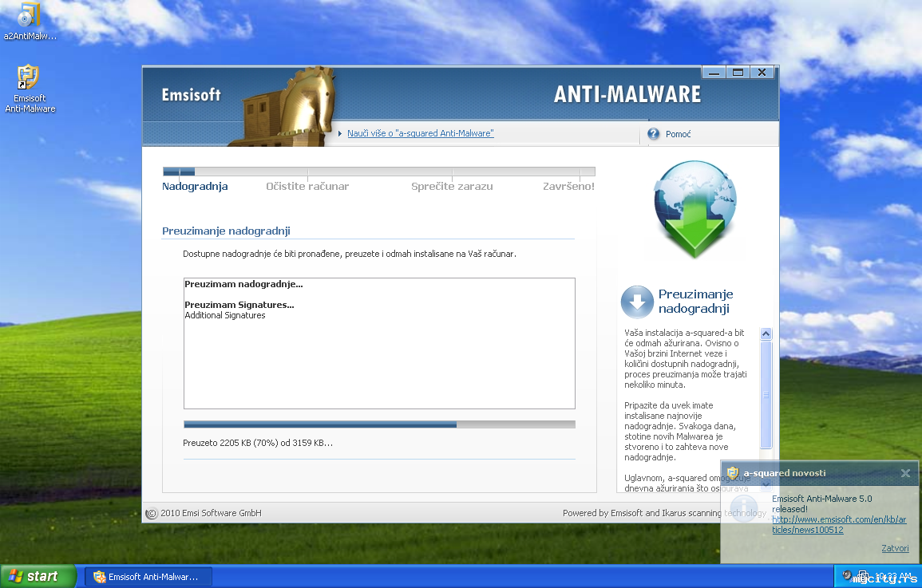Click the download progress bar
This screenshot has height=588, width=922.
[379, 424]
